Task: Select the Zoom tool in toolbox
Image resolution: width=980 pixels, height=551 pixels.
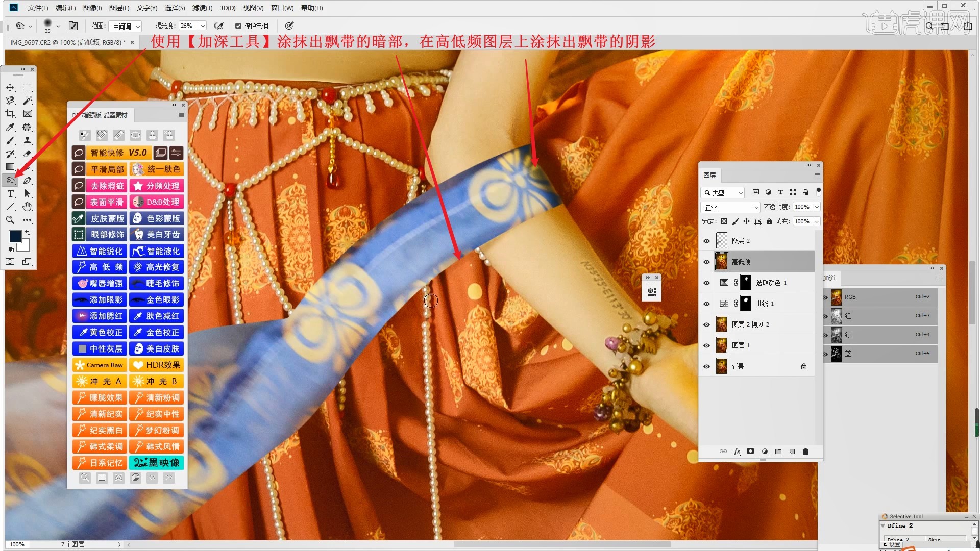Action: pos(10,220)
